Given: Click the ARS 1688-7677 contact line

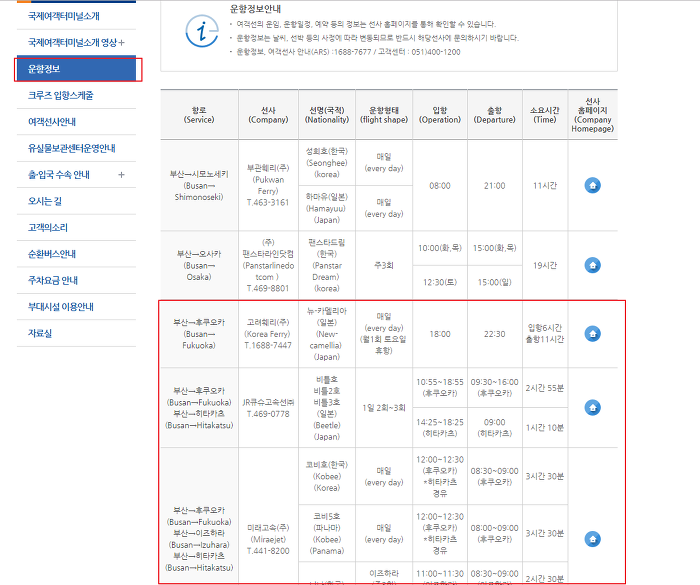Looking at the screenshot, I should pos(348,52).
